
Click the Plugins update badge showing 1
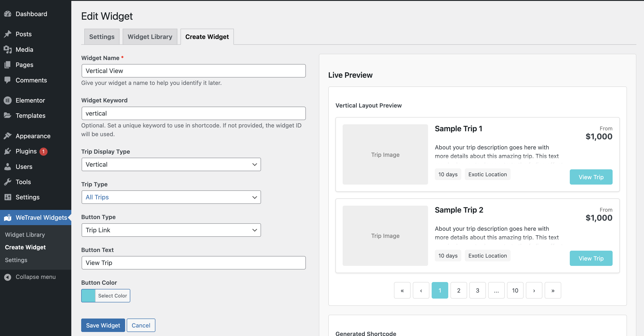point(44,151)
